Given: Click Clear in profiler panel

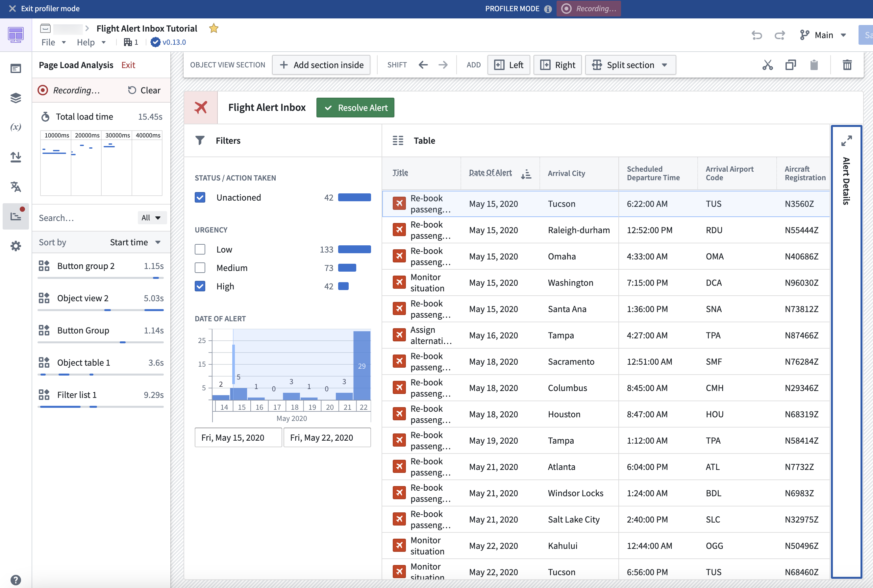Looking at the screenshot, I should click(144, 90).
